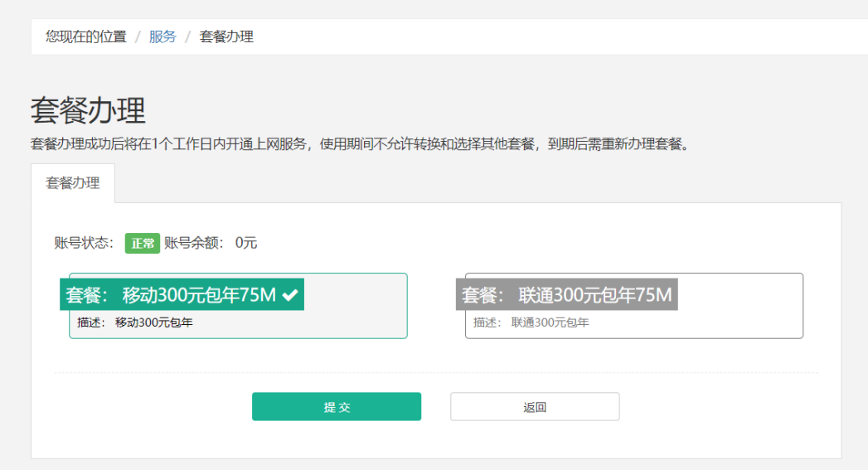
Task: Click the 账号状态 label
Action: 84,243
